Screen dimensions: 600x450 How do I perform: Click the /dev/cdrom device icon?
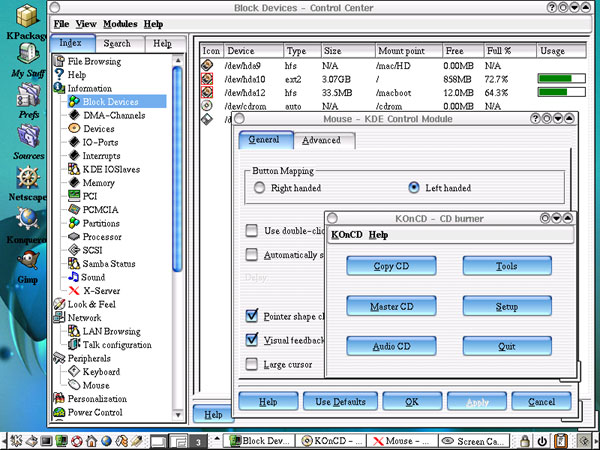coord(207,106)
